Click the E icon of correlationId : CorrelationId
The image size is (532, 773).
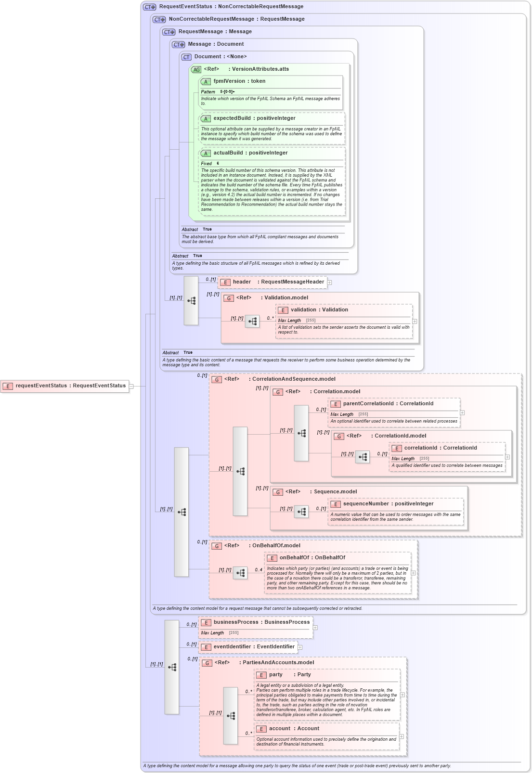[397, 449]
